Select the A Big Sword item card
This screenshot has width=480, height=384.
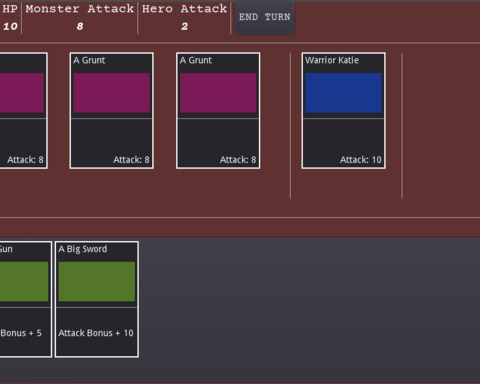[x=97, y=299]
